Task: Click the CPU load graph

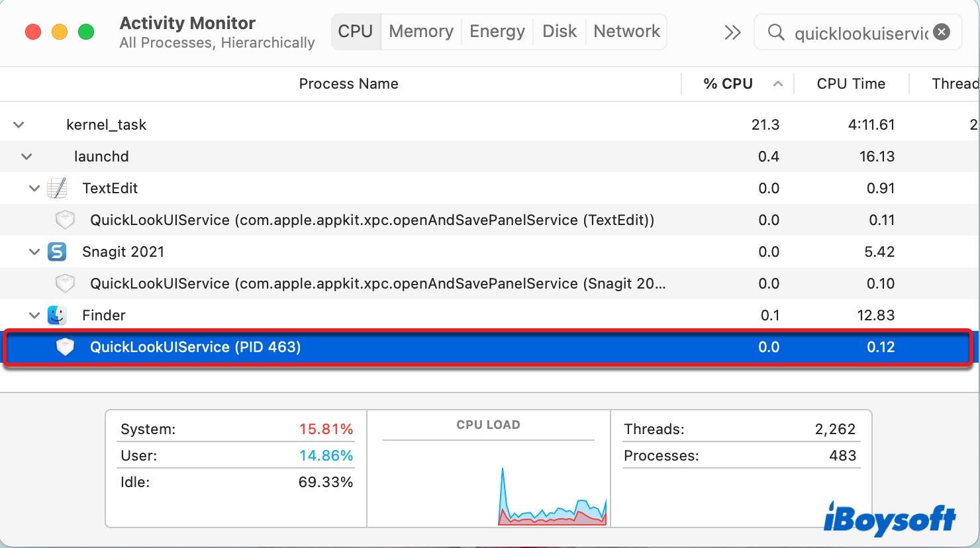Action: (x=489, y=483)
